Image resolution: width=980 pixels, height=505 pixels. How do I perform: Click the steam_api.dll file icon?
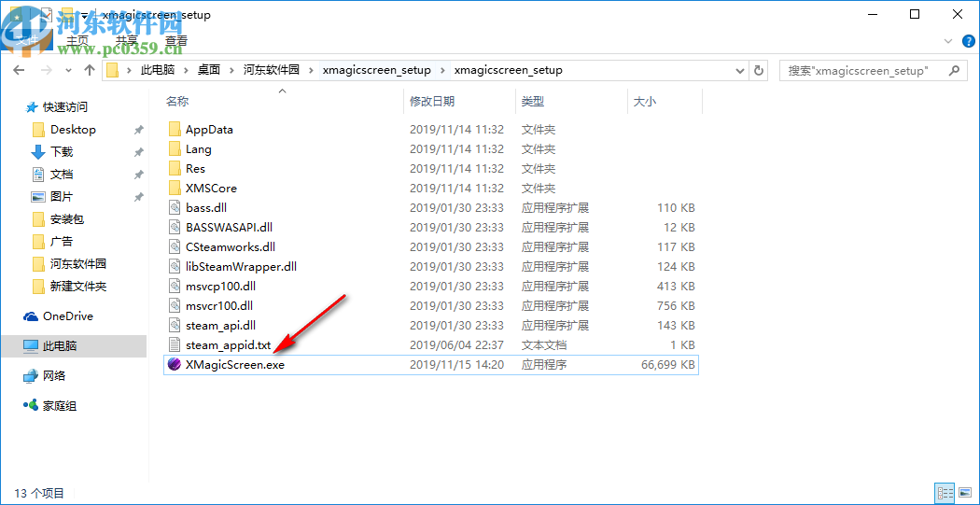(175, 326)
